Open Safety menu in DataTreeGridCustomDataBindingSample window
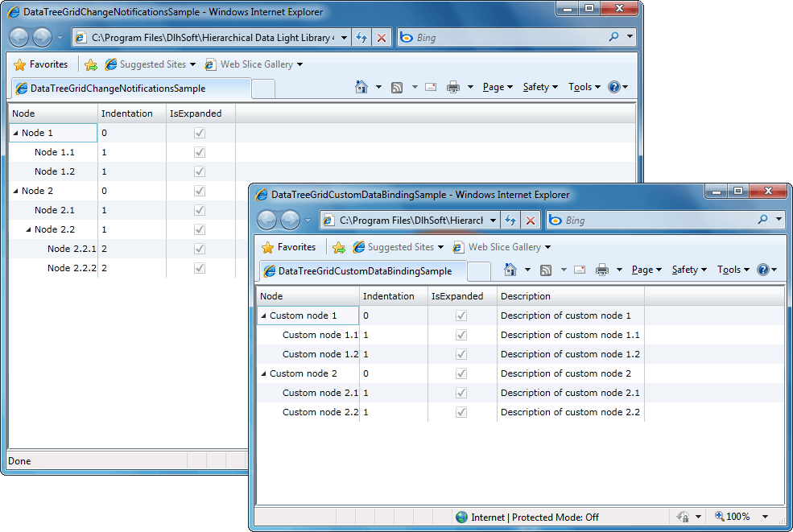Image resolution: width=793 pixels, height=532 pixels. point(689,270)
